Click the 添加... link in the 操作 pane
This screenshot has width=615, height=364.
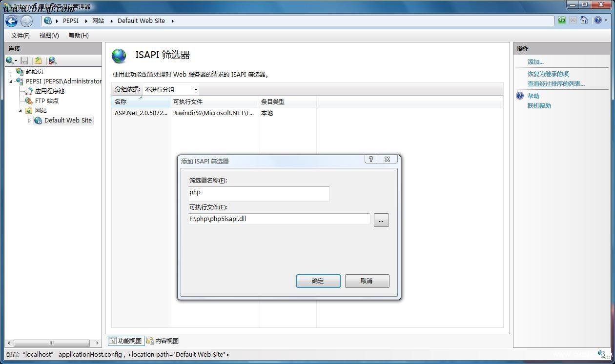(x=536, y=61)
